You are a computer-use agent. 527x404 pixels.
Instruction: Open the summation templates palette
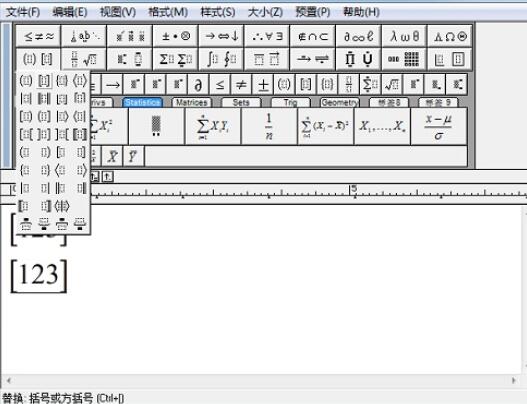click(x=175, y=59)
